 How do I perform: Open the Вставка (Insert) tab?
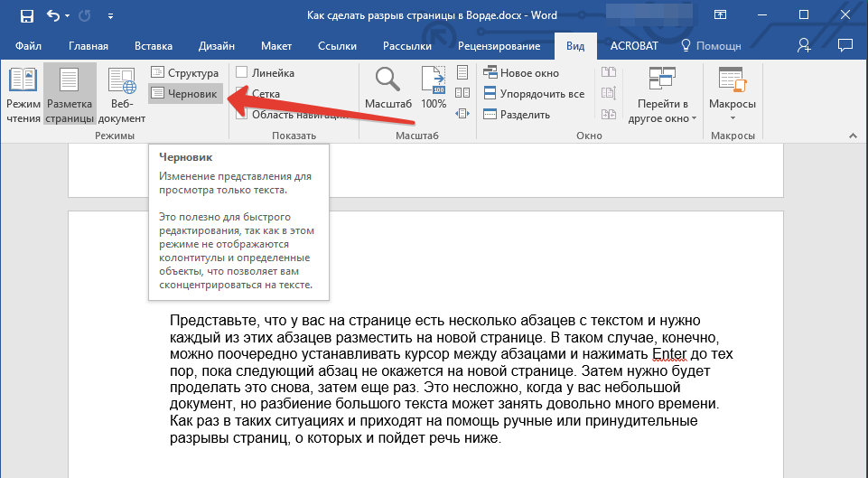point(154,46)
